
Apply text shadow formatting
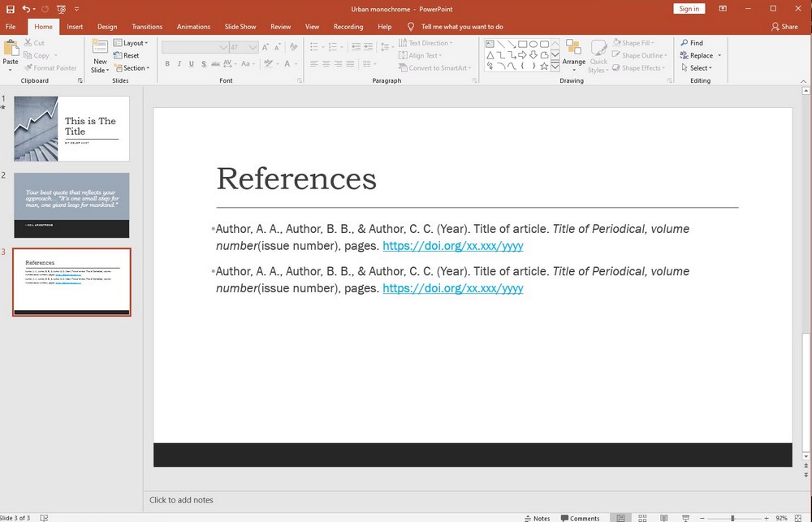pos(204,63)
